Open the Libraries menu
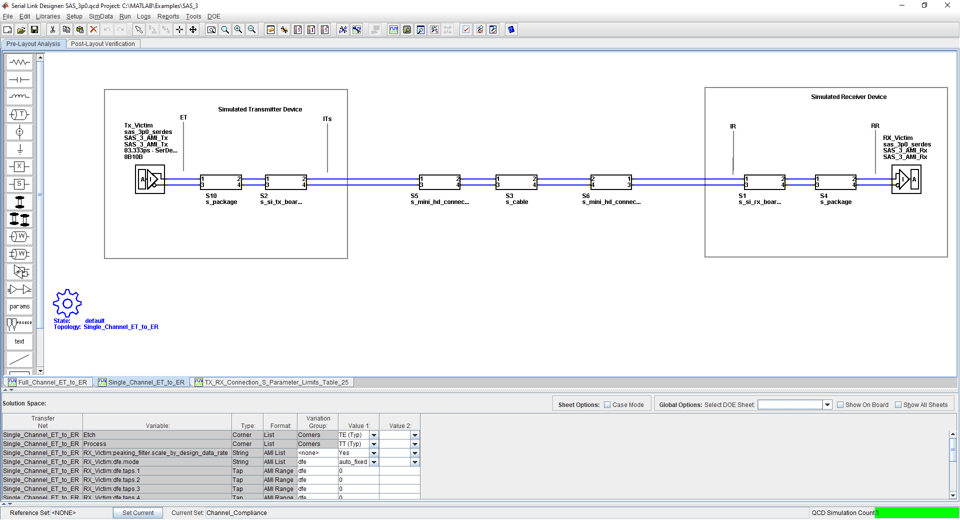This screenshot has width=960, height=520. tap(48, 17)
